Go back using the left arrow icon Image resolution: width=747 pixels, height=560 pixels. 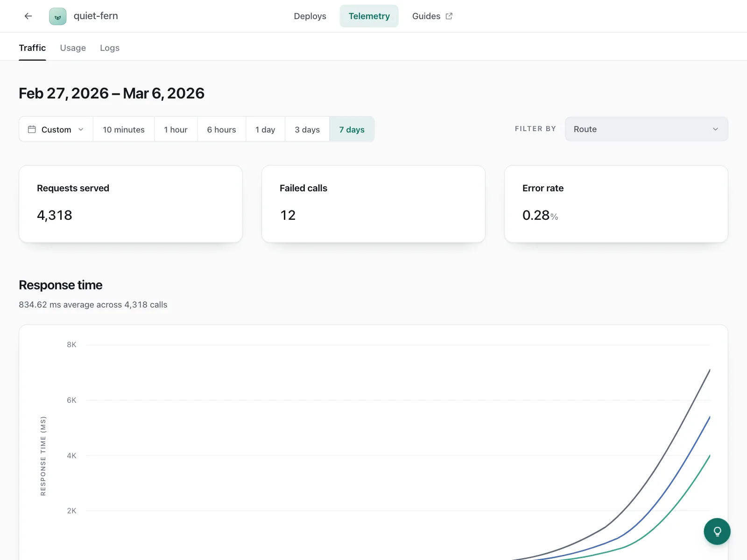(x=28, y=16)
